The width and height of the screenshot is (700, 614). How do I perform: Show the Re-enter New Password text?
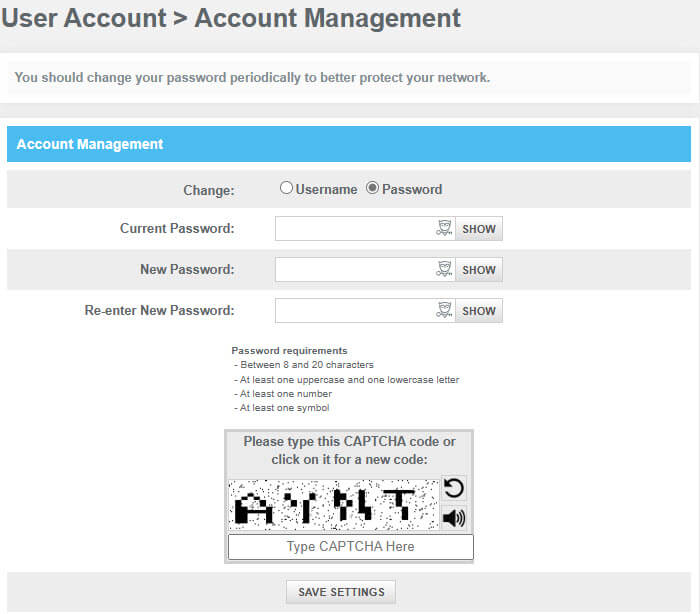coord(479,311)
